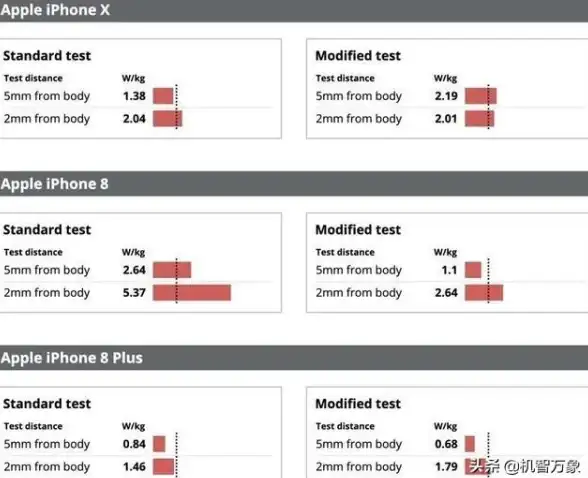The image size is (588, 478).
Task: Click the 1.79 value in iPhone 8 Plus
Action: (x=446, y=466)
